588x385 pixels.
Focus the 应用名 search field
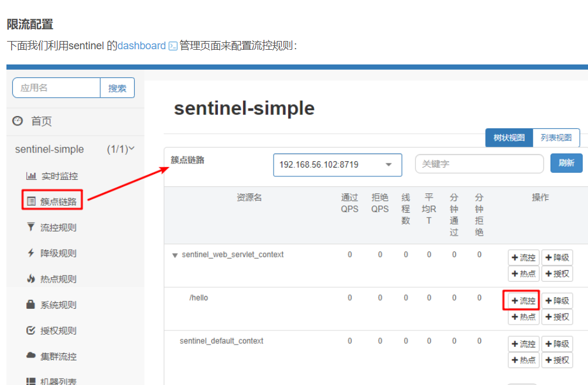click(56, 88)
